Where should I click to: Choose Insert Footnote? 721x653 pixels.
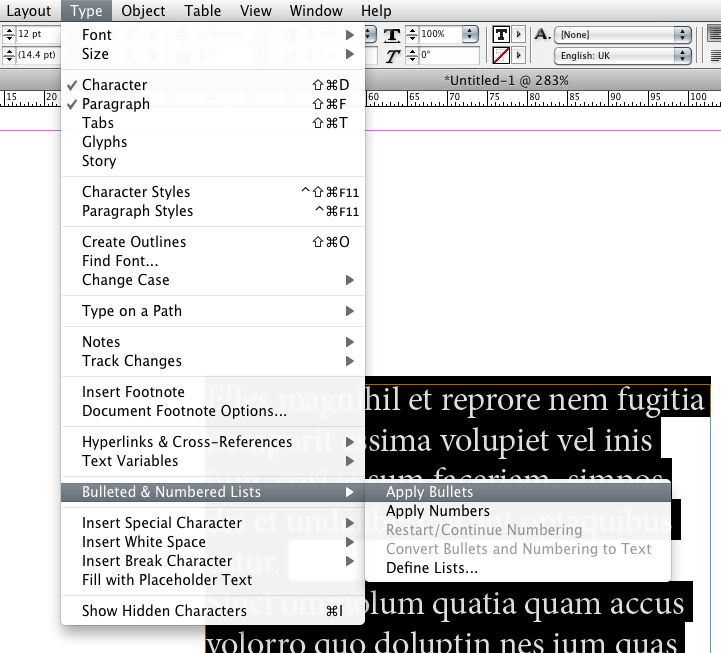point(213,392)
